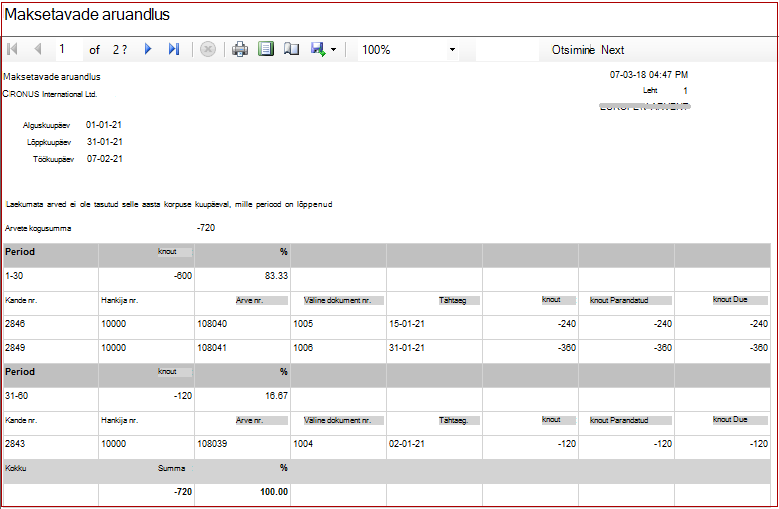The width and height of the screenshot is (779, 509).
Task: Click due date 02-01-21
Action: (407, 444)
